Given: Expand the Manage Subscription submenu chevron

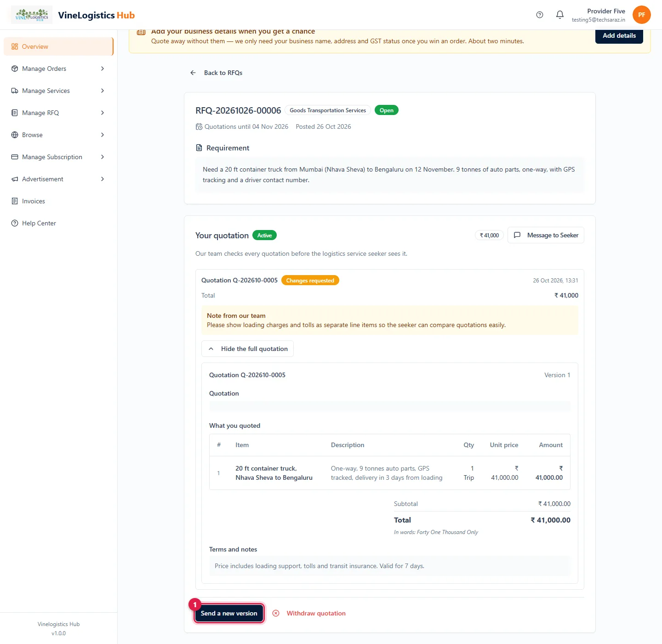Looking at the screenshot, I should 103,157.
